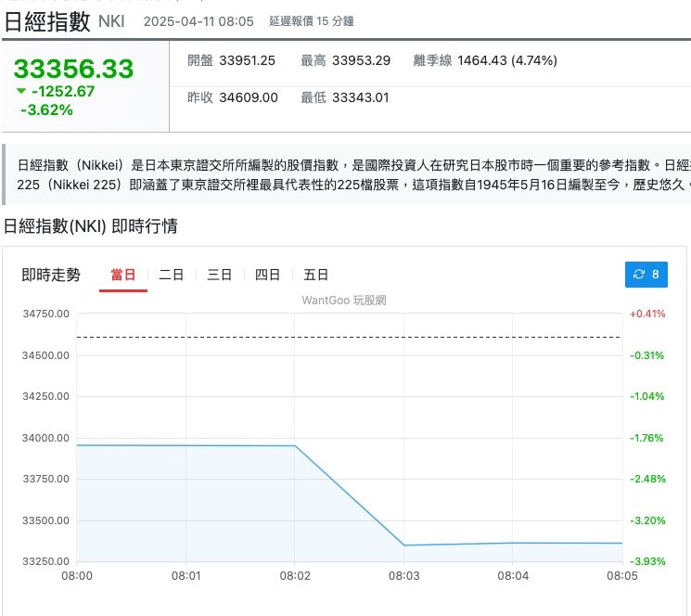Click the 開盤 value 33951.25

click(x=247, y=60)
